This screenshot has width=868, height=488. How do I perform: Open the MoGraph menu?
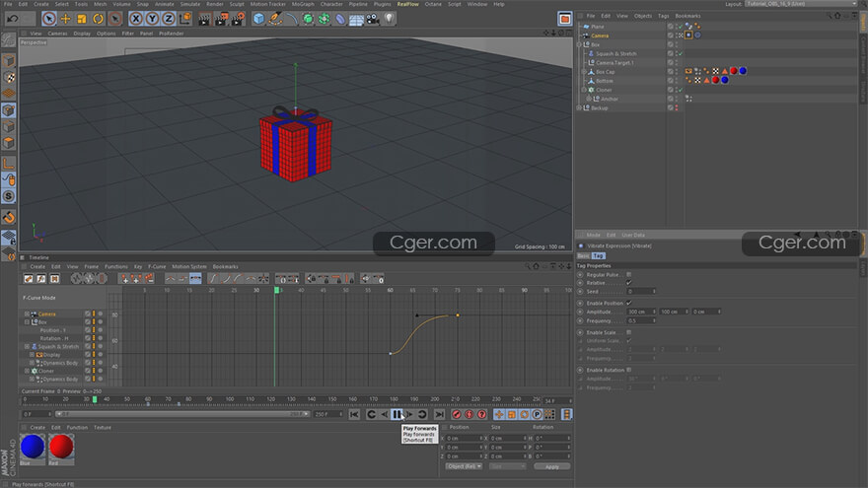click(303, 4)
